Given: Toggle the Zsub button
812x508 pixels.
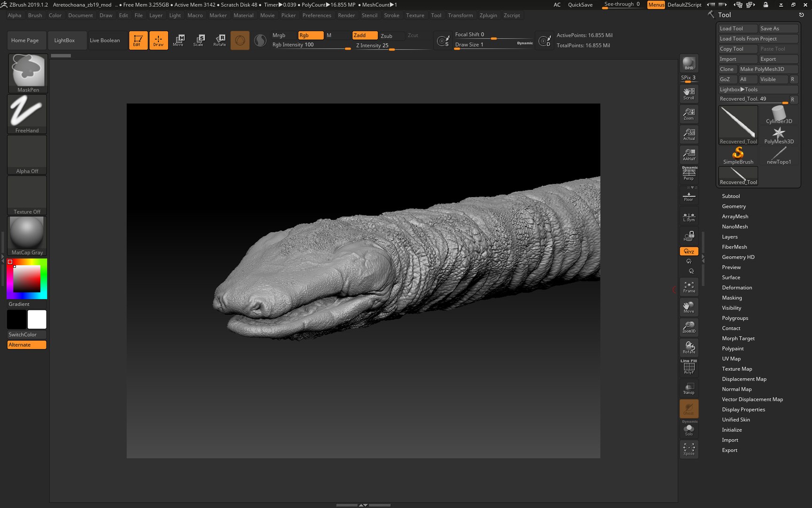Looking at the screenshot, I should click(x=392, y=36).
